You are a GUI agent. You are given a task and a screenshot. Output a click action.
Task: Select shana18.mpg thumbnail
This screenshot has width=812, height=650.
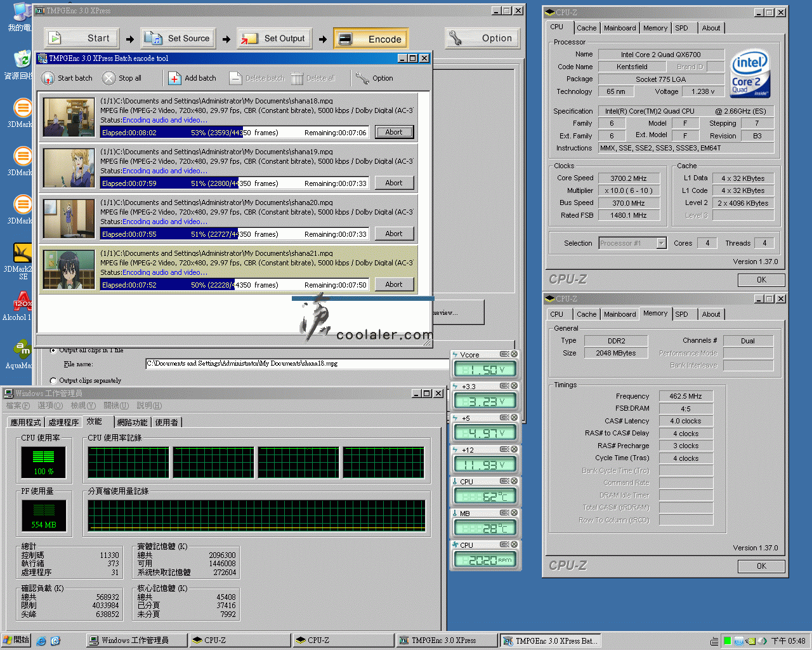tap(69, 117)
